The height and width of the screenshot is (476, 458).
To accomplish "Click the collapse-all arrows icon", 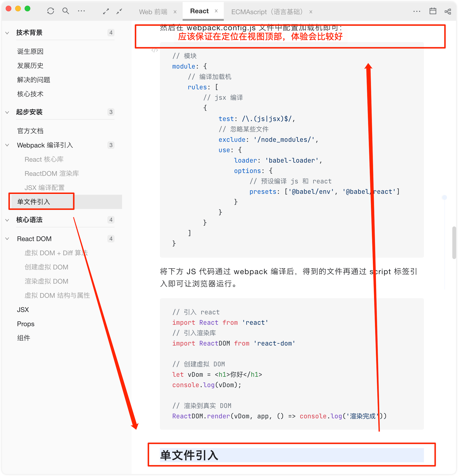I will [119, 11].
